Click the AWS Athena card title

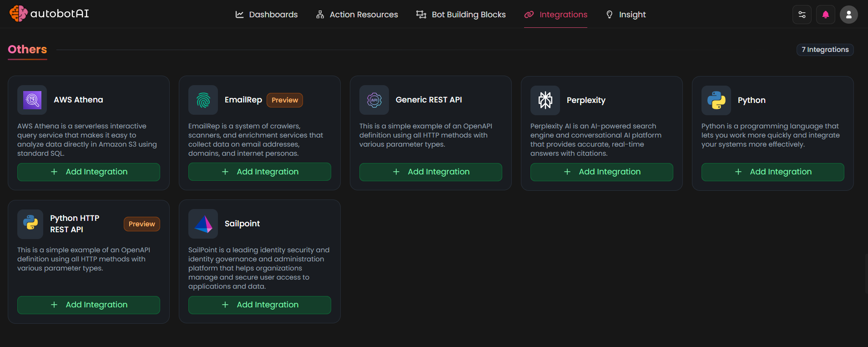(78, 100)
